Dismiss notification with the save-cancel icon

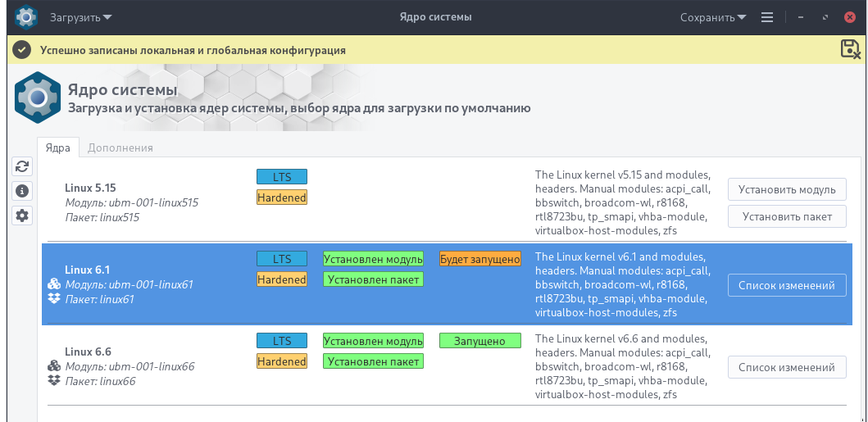(x=850, y=50)
